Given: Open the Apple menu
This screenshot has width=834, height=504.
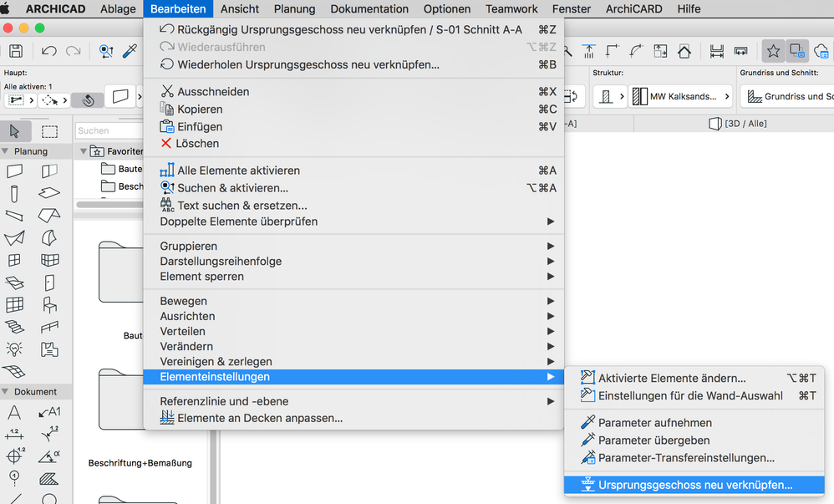Looking at the screenshot, I should (x=5, y=9).
